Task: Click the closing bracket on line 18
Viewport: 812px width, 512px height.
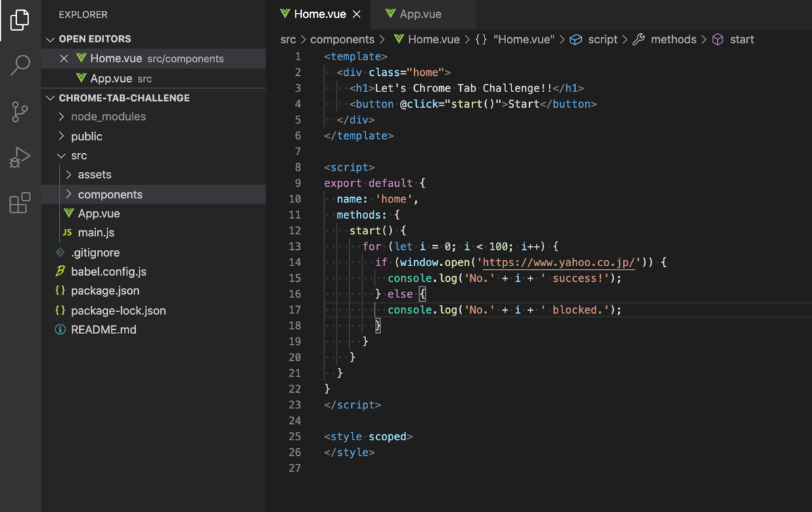Action: point(378,325)
